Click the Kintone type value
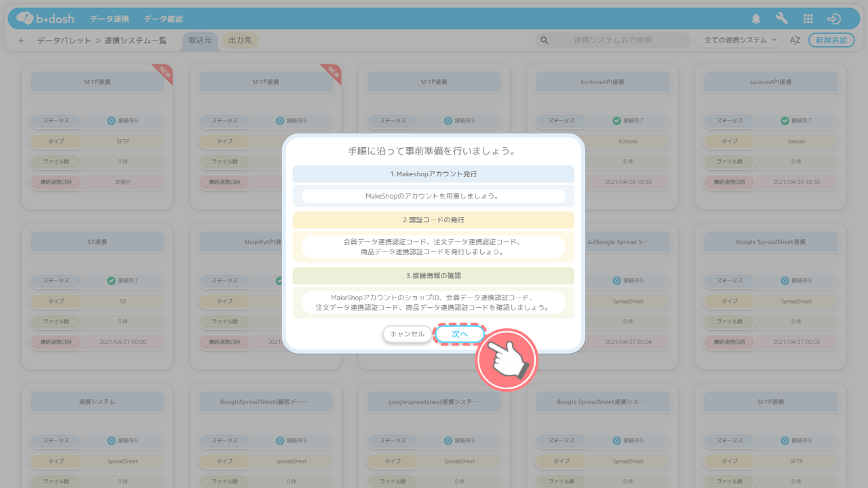The width and height of the screenshot is (868, 488). [x=628, y=142]
